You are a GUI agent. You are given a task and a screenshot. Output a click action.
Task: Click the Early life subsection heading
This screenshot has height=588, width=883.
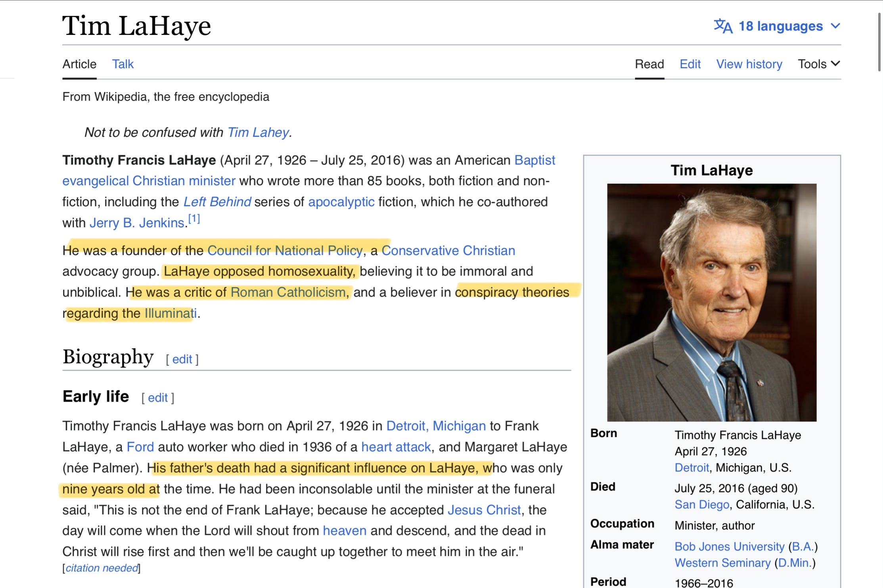tap(96, 396)
